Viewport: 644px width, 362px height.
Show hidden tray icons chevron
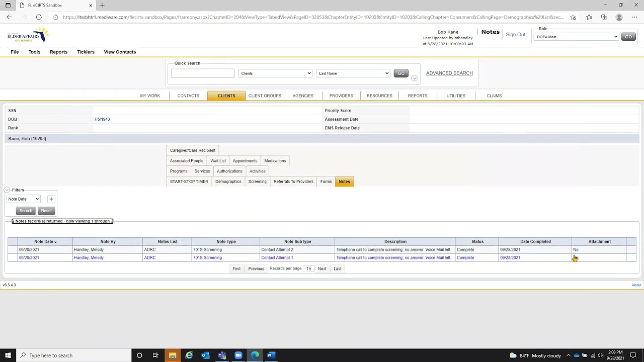(x=569, y=355)
